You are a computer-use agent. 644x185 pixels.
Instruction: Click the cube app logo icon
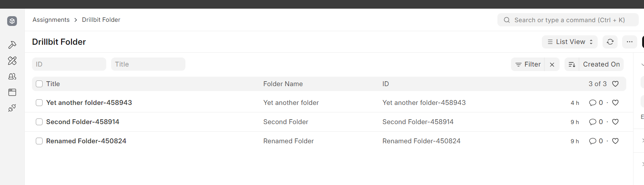12,21
